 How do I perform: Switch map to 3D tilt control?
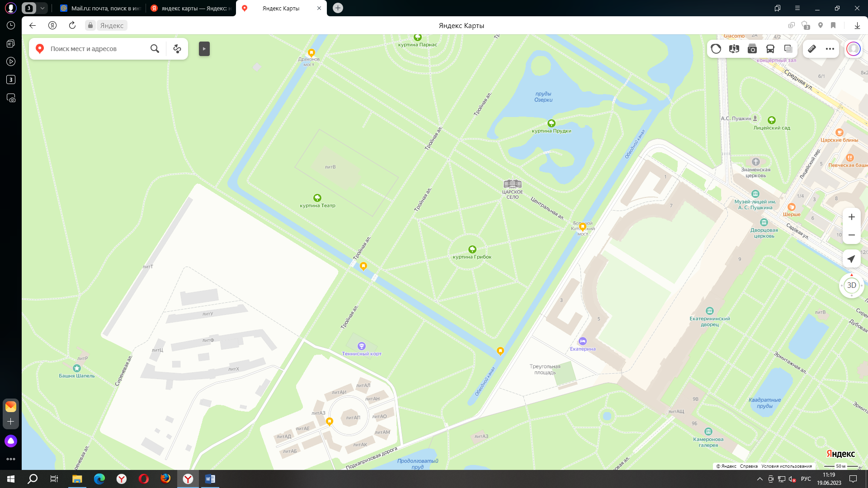point(851,286)
